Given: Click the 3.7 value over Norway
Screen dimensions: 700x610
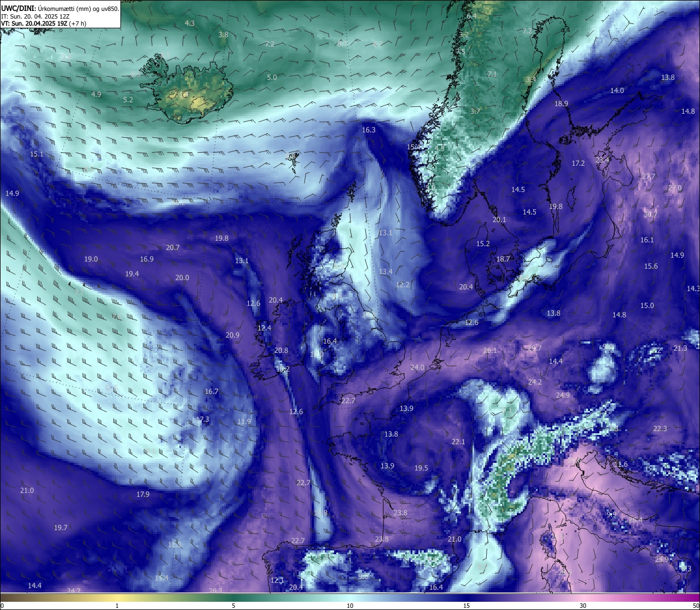Looking at the screenshot, I should click(475, 112).
